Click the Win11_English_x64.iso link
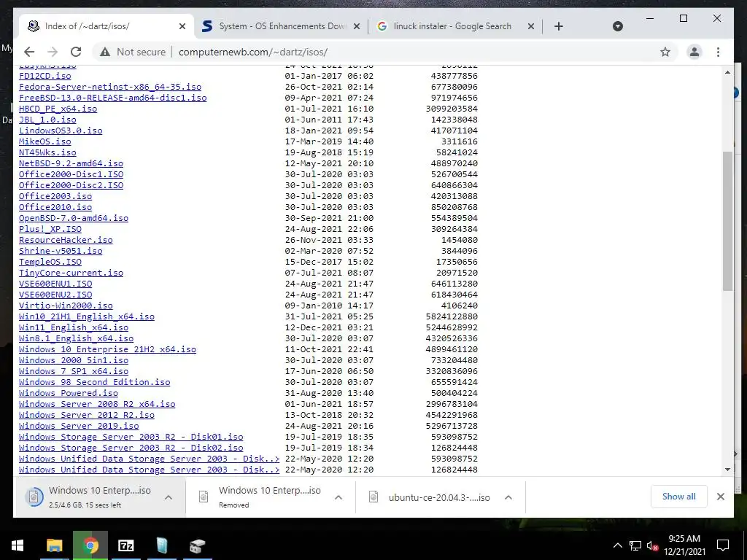The image size is (747, 560). pyautogui.click(x=74, y=327)
